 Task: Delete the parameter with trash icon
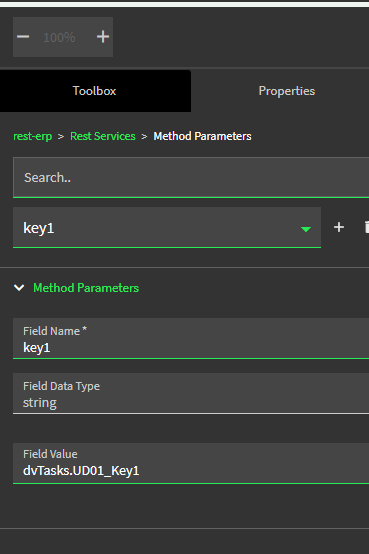367,227
